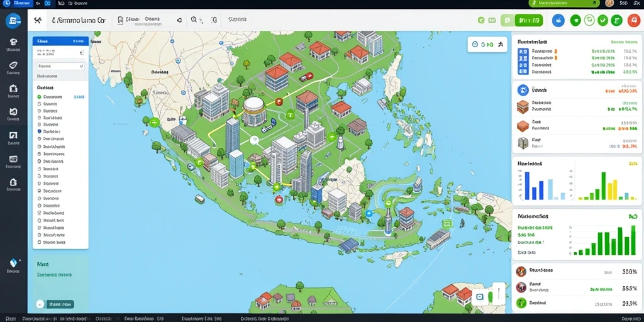Image resolution: width=644 pixels, height=322 pixels.
Task: Open the building icon in the left sidebar
Action: 13,88
